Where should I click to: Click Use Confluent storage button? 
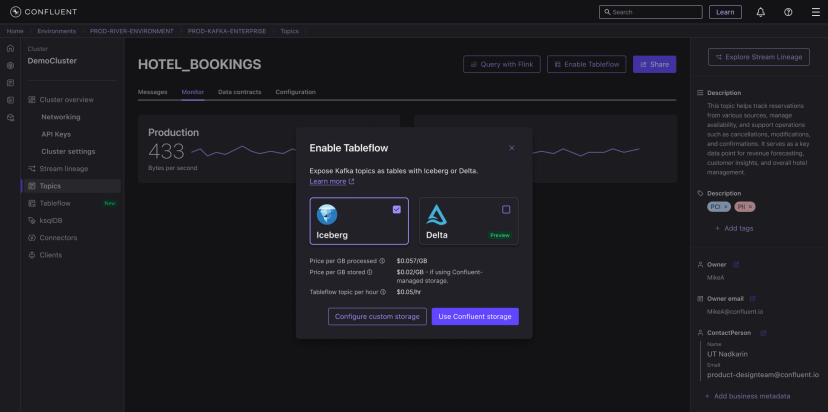point(475,316)
